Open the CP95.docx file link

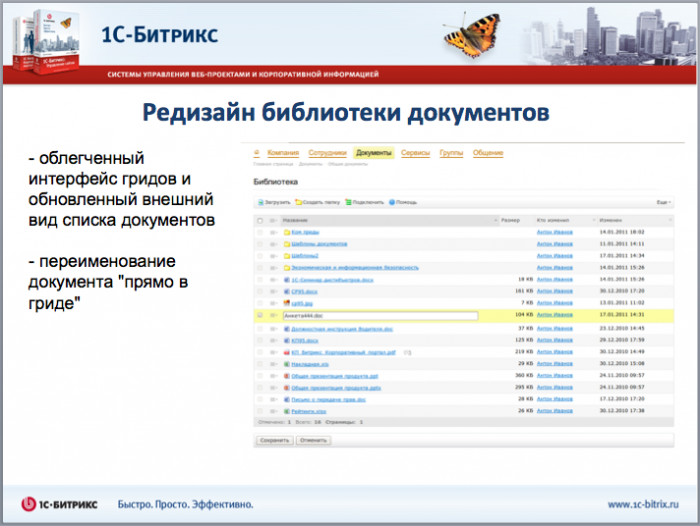click(x=304, y=292)
